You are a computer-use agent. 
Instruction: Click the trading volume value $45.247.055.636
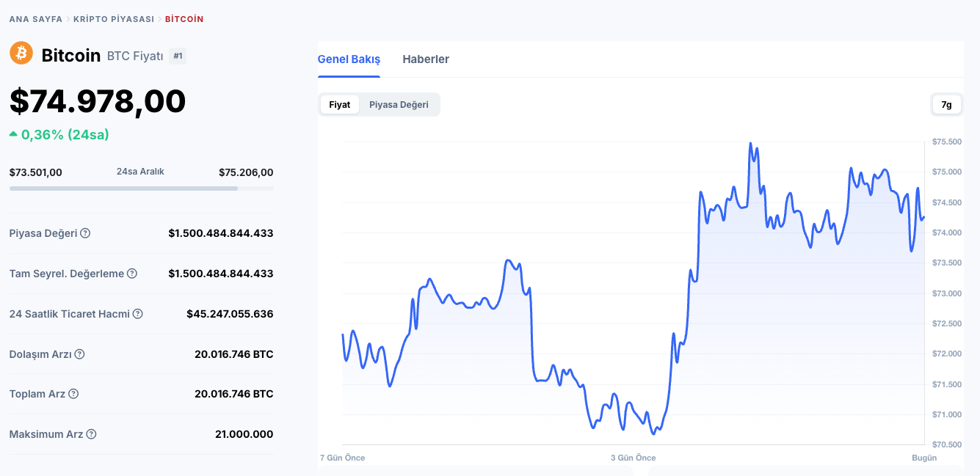pyautogui.click(x=230, y=314)
